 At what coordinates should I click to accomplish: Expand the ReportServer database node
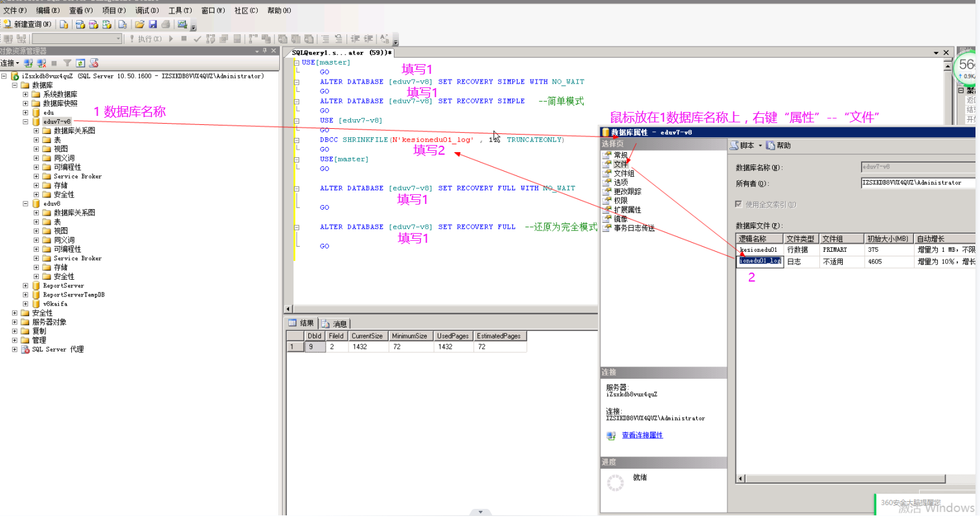tap(25, 286)
